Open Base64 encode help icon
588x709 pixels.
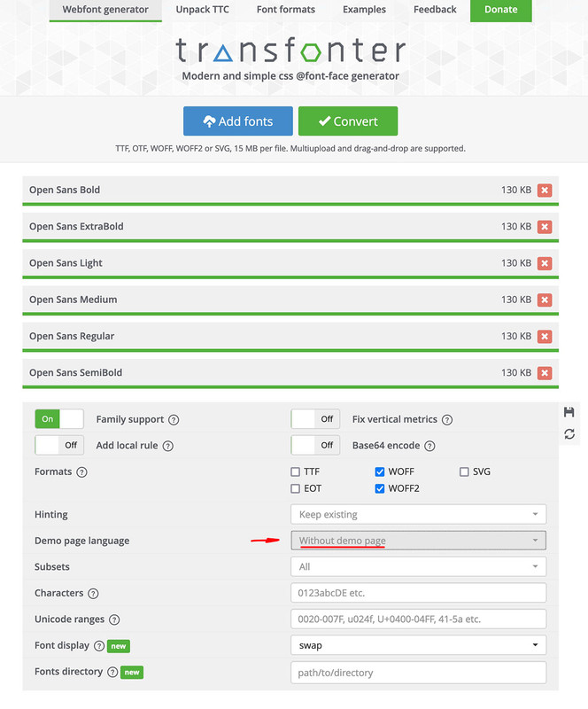429,447
